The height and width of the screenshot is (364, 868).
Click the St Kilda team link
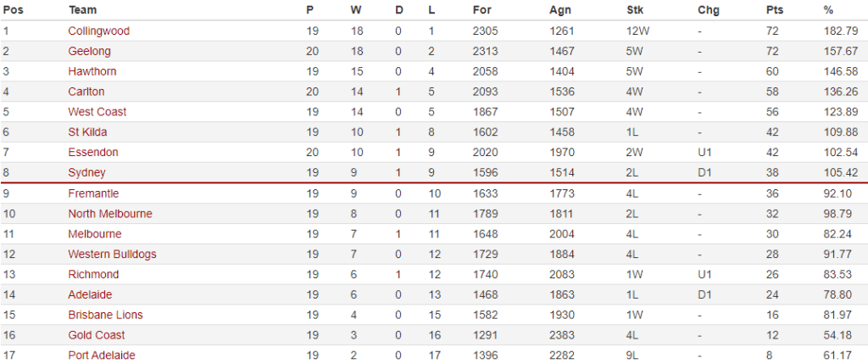point(87,132)
